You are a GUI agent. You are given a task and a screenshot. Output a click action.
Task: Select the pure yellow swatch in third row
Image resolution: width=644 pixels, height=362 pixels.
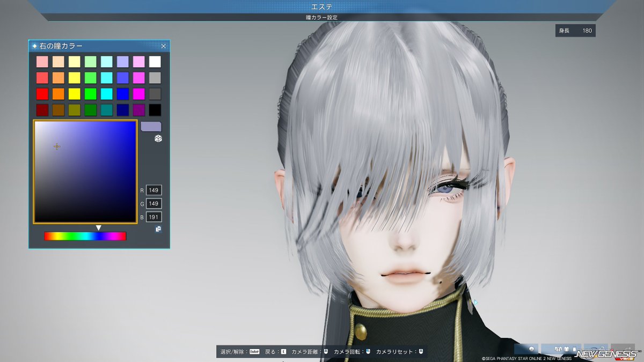(x=75, y=94)
